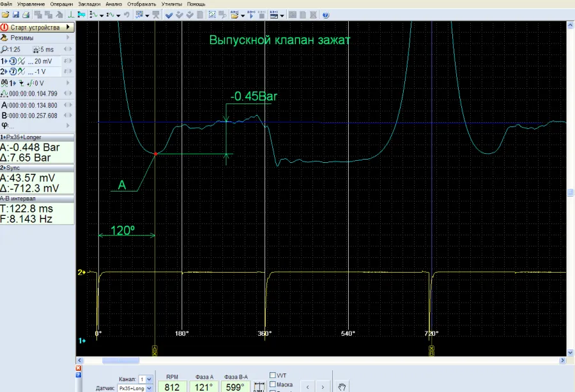The height and width of the screenshot is (392, 575).
Task: Open the Файл menu
Action: tap(6, 4)
